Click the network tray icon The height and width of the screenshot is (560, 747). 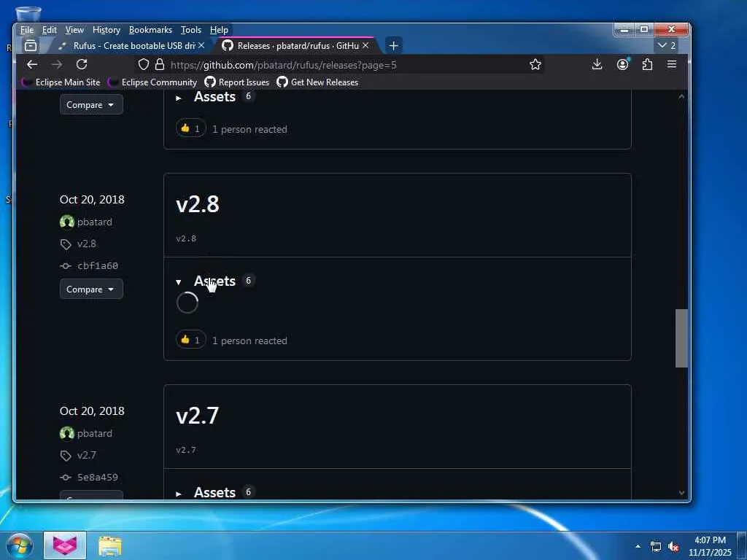pyautogui.click(x=656, y=547)
